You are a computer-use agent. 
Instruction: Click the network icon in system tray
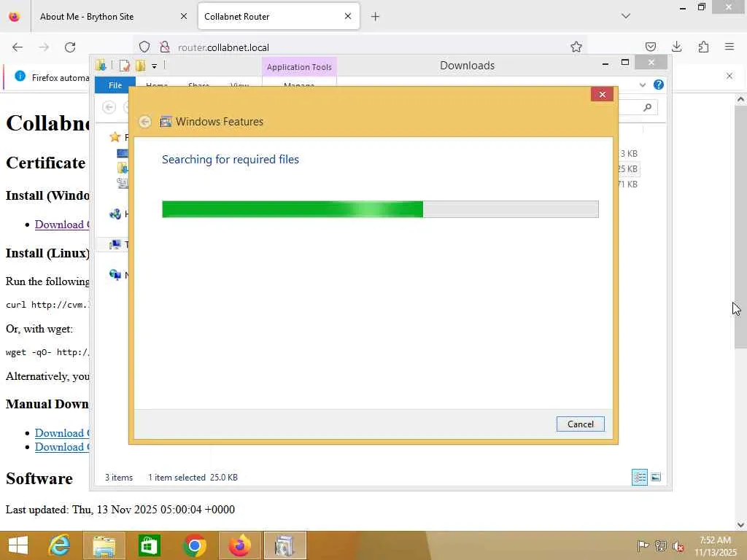tap(661, 545)
